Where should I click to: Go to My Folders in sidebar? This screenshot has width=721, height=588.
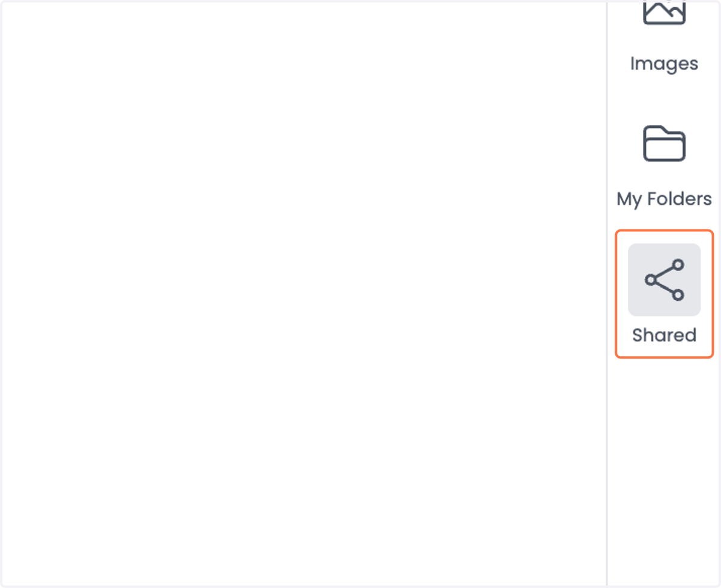[664, 165]
